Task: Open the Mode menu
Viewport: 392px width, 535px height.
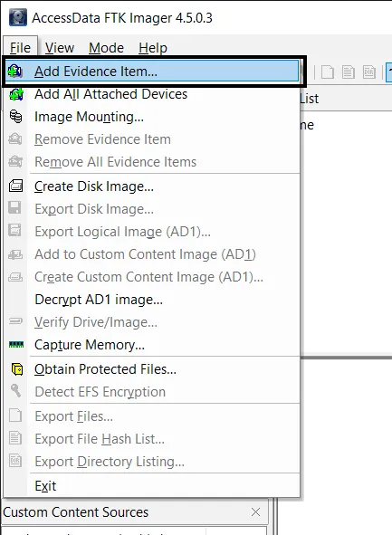Action: point(106,48)
